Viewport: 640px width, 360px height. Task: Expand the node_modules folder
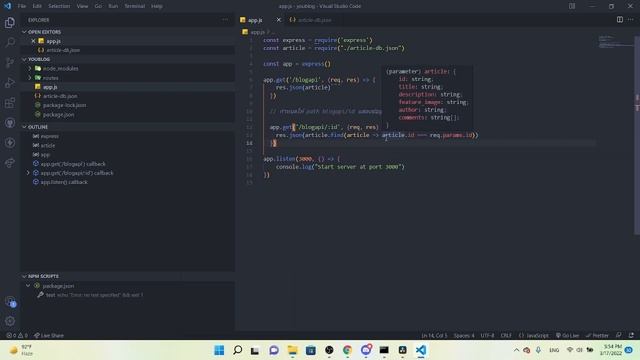coord(30,68)
